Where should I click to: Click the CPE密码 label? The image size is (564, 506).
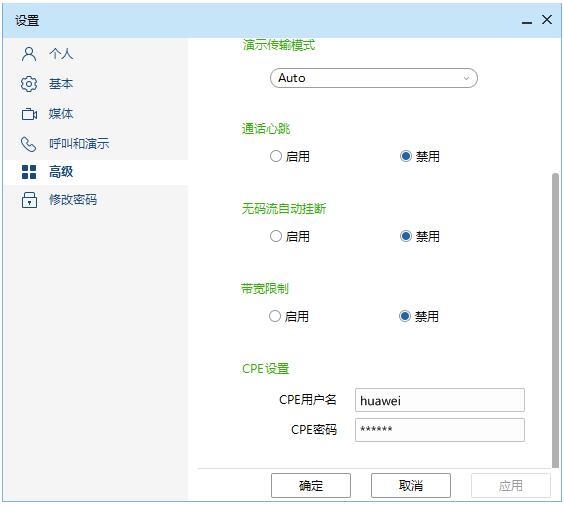click(314, 429)
